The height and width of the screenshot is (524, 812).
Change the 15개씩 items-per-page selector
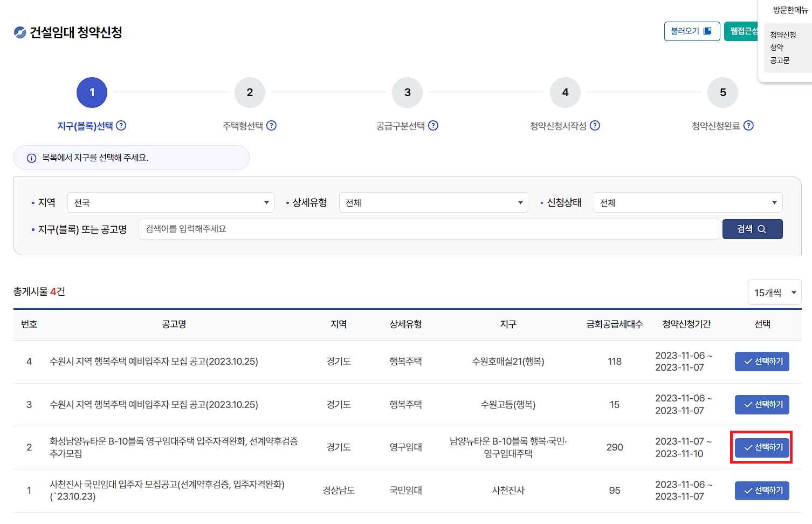pyautogui.click(x=774, y=292)
